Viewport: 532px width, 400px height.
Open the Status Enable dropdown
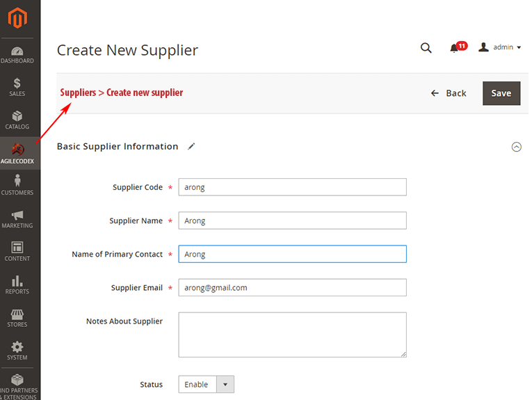[x=207, y=385]
